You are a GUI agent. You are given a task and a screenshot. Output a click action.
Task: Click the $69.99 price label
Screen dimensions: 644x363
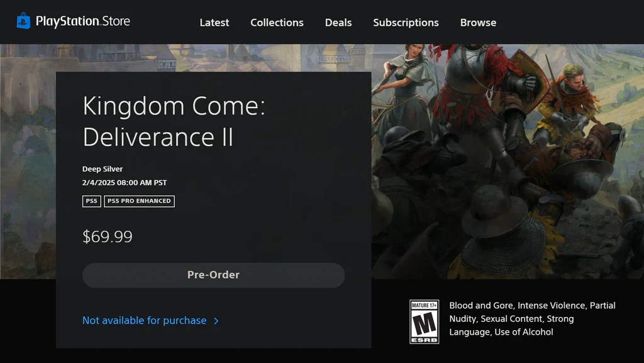[108, 237]
